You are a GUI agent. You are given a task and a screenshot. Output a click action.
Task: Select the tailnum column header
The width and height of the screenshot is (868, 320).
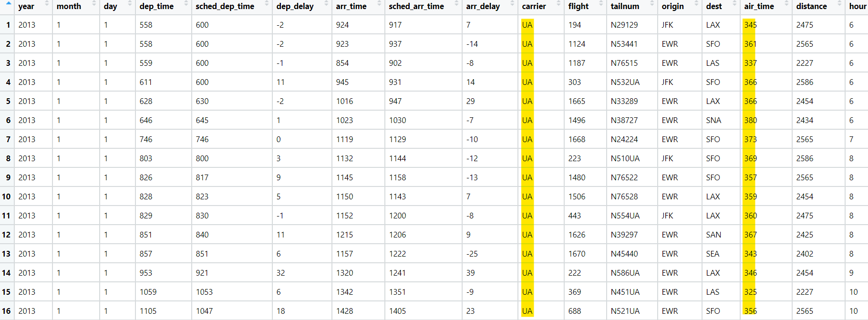(x=625, y=6)
